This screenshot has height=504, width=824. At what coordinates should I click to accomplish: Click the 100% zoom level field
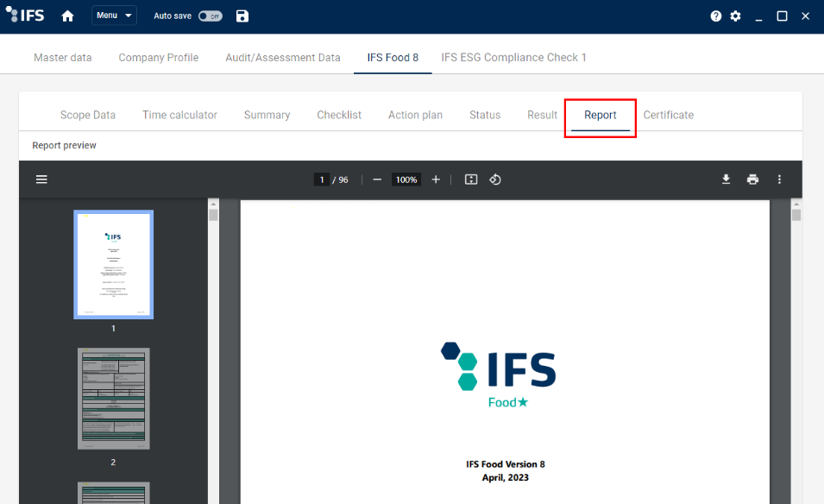coord(406,180)
